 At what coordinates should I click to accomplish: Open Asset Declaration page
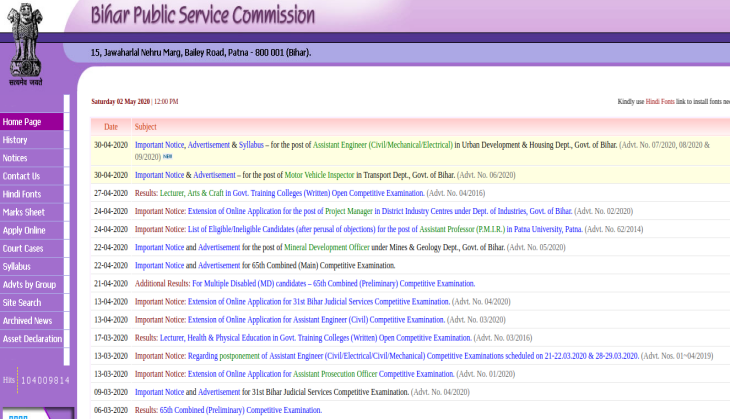[x=32, y=339]
